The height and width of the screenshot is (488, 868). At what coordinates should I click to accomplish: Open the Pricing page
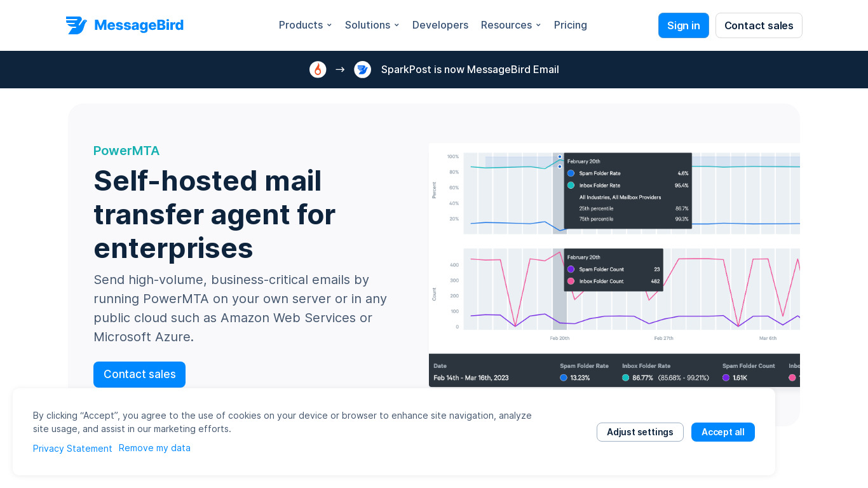coord(571,25)
